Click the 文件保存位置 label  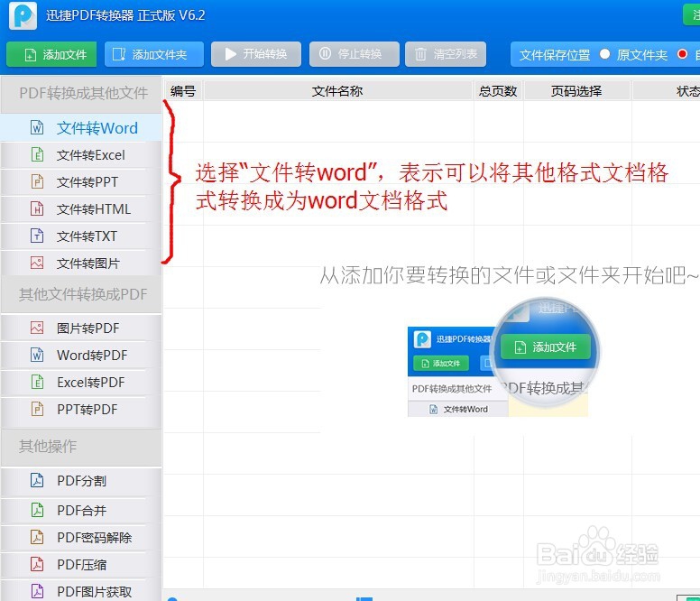(x=555, y=55)
